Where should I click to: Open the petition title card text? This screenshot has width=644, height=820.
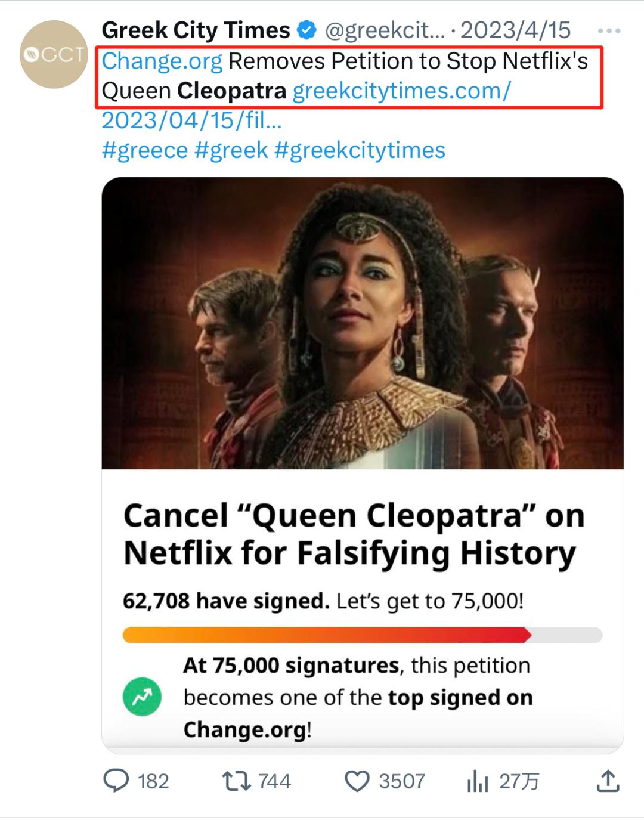[354, 534]
